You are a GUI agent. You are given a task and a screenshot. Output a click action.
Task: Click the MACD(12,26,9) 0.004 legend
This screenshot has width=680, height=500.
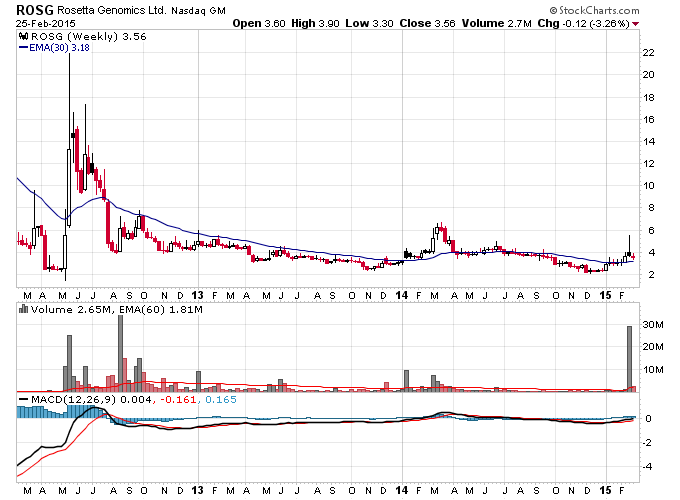click(91, 399)
